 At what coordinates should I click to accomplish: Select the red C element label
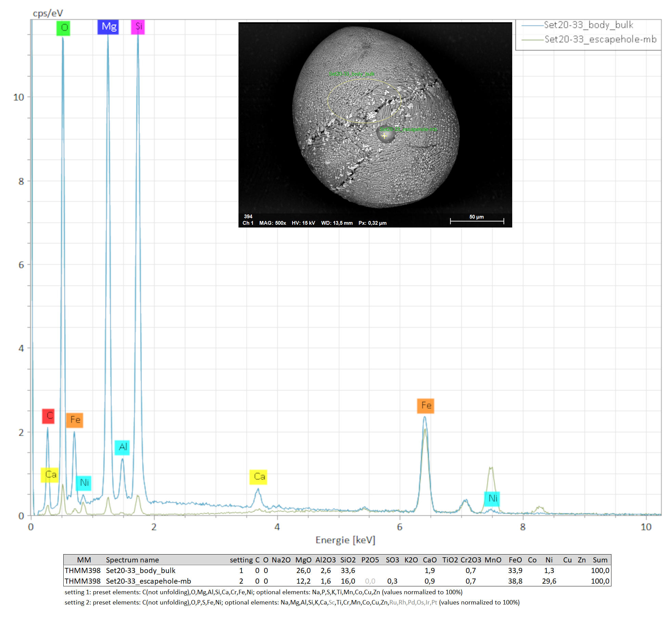tap(48, 416)
